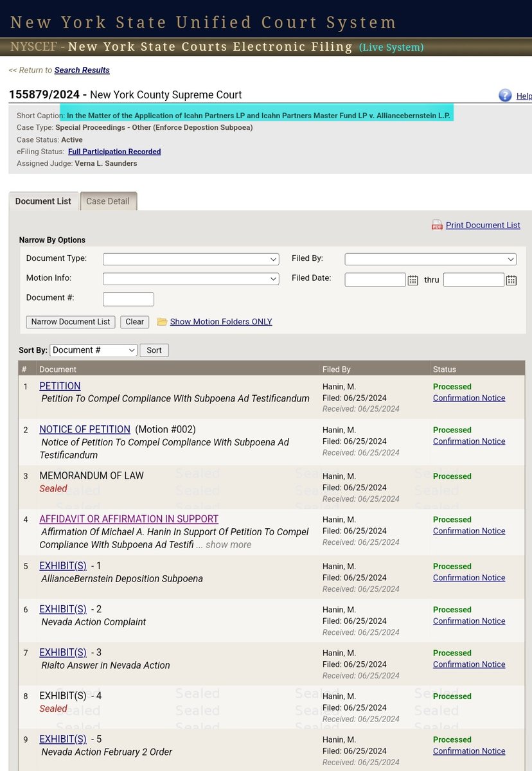Click Show Motion Folders ONLY link

click(x=221, y=321)
